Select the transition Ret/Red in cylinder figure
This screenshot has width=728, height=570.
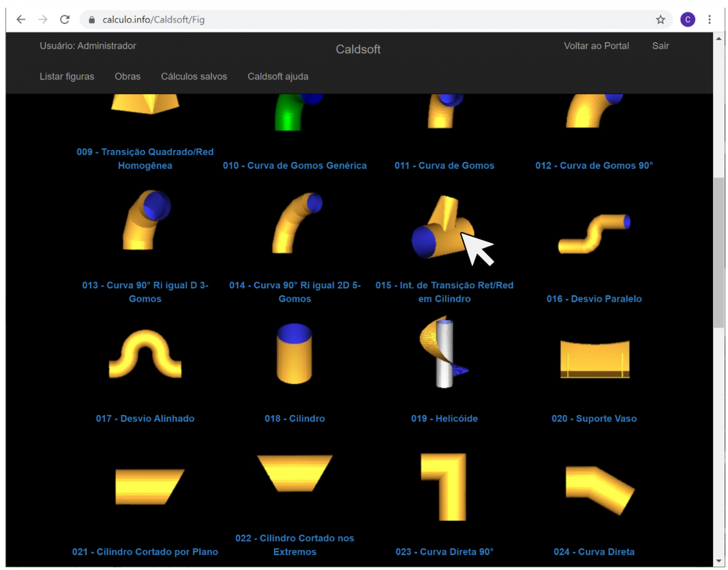pos(442,229)
